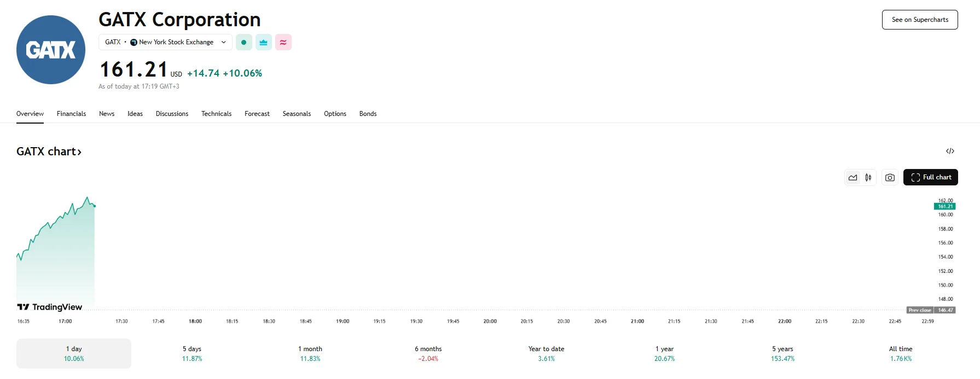Click the green market open status icon
The image size is (980, 379).
(244, 42)
